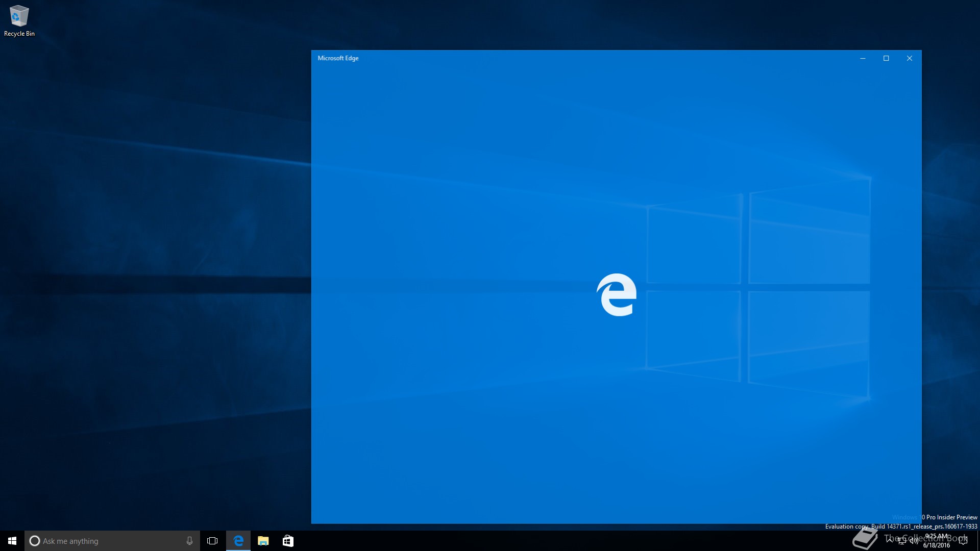Open the network status tray icon
Screen dimensions: 980x551
coord(902,541)
